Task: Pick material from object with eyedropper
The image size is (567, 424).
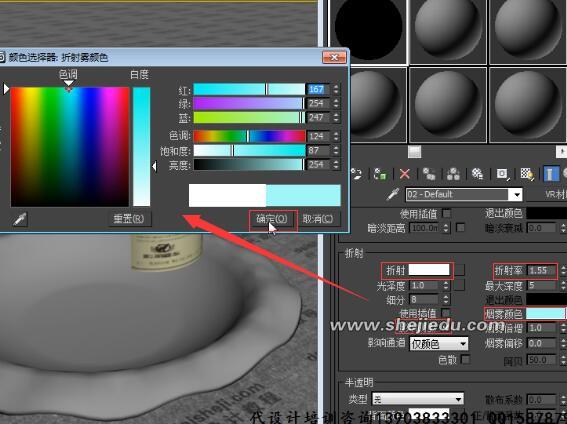Action: point(393,195)
